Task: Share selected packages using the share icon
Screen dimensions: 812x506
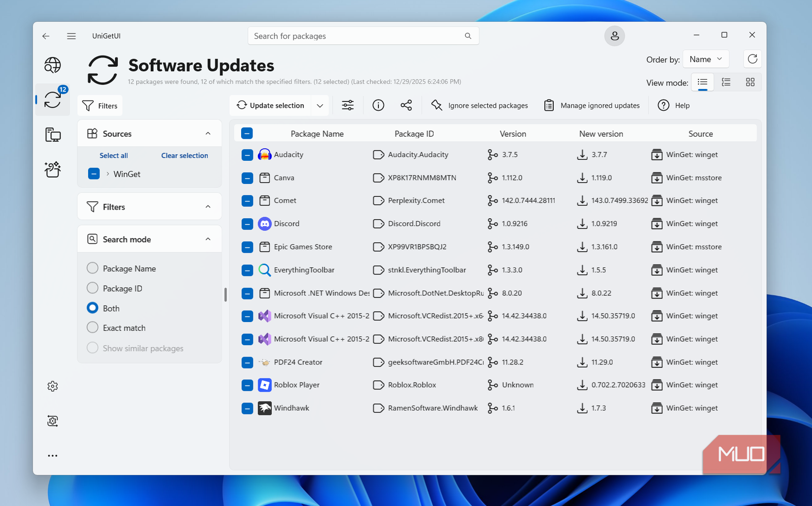Action: pyautogui.click(x=406, y=105)
